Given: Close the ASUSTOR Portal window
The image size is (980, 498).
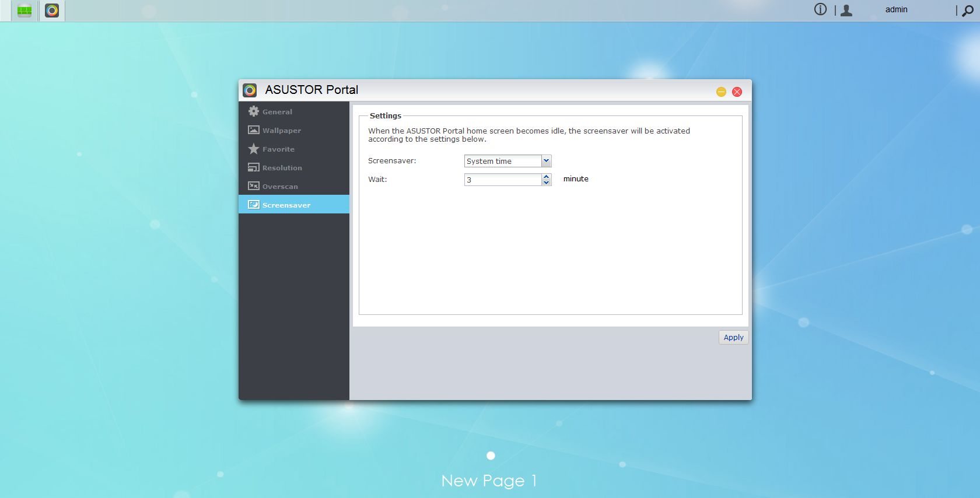Looking at the screenshot, I should coord(737,92).
